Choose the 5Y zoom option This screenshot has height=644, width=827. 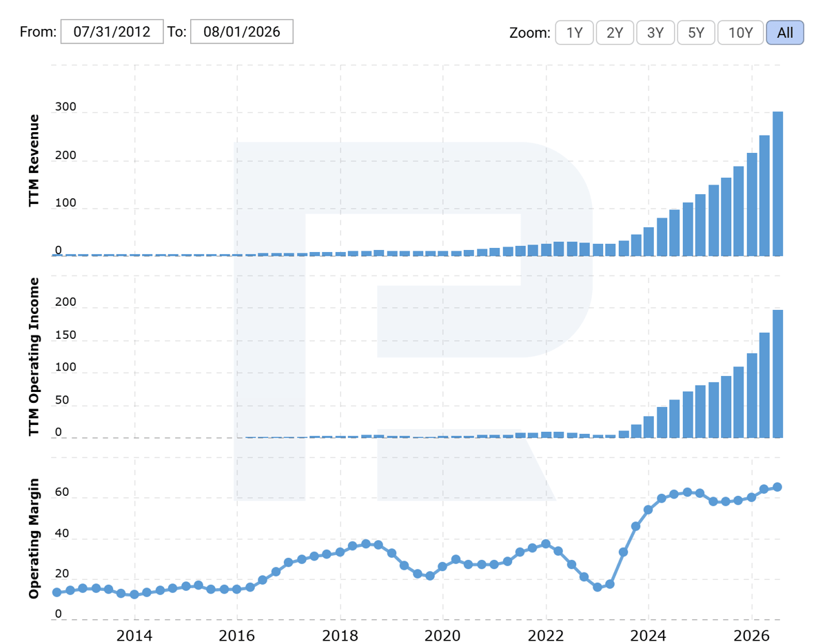(x=696, y=32)
